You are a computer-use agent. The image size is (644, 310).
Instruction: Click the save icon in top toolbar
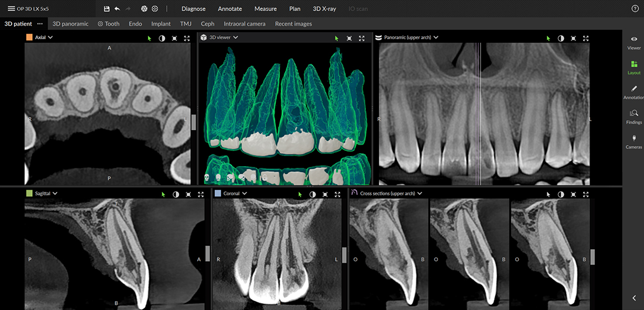107,9
